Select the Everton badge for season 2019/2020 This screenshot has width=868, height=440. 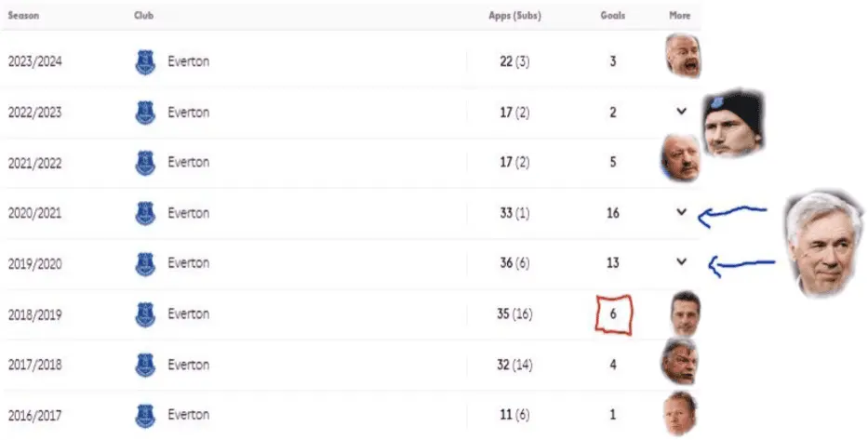(145, 263)
